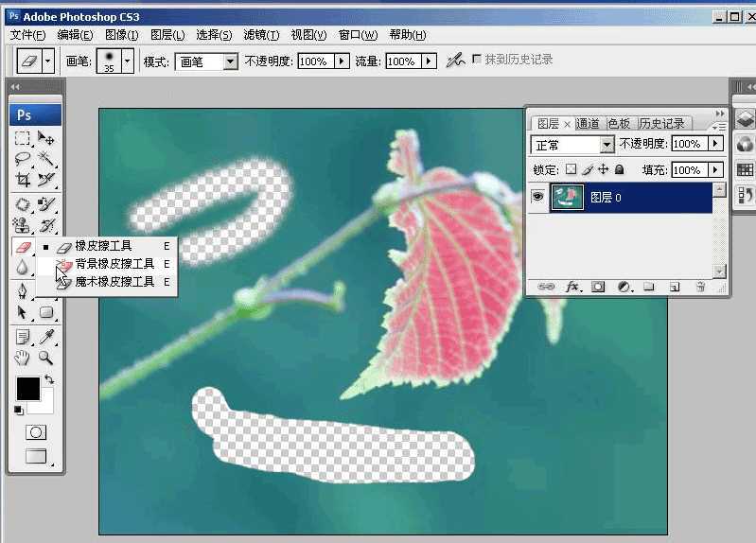Select the History Brush tool
The image size is (756, 543).
click(x=46, y=225)
